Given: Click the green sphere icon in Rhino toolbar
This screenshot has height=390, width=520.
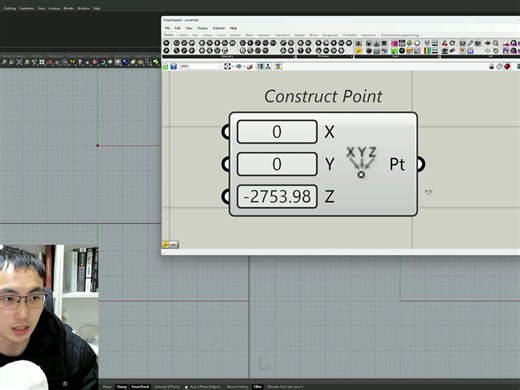Looking at the screenshot, I should (156, 62).
